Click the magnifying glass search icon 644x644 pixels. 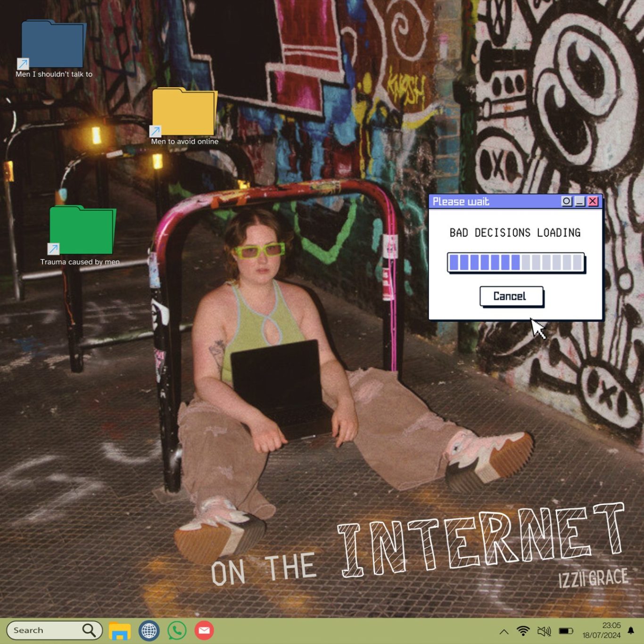pyautogui.click(x=89, y=630)
